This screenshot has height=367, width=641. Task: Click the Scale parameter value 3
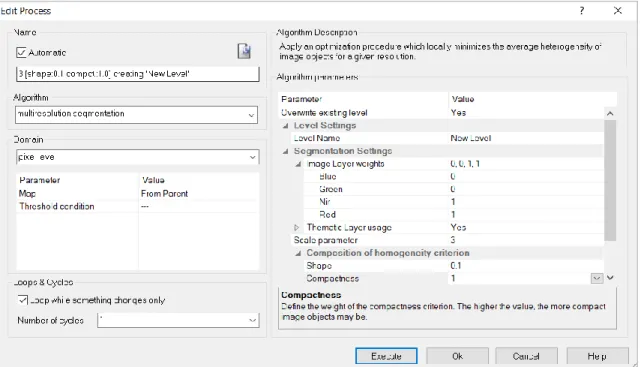point(453,240)
